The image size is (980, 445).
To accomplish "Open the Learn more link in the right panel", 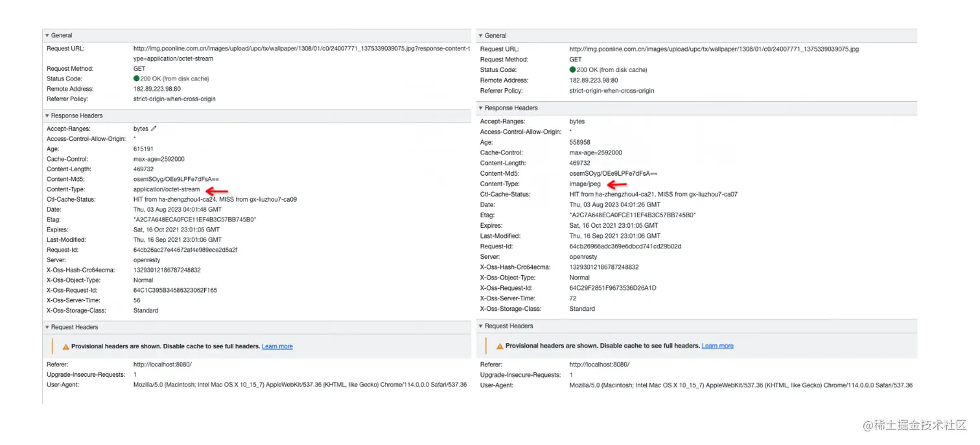I will [717, 346].
